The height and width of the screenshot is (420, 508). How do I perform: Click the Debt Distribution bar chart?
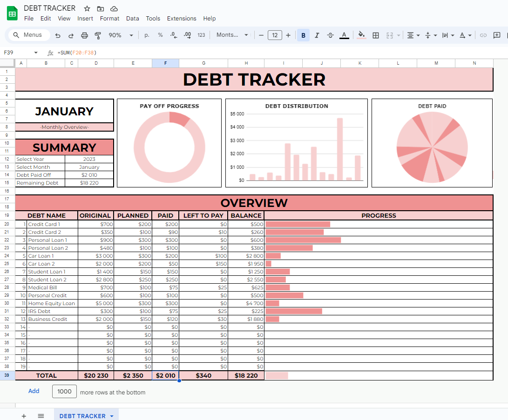(297, 143)
